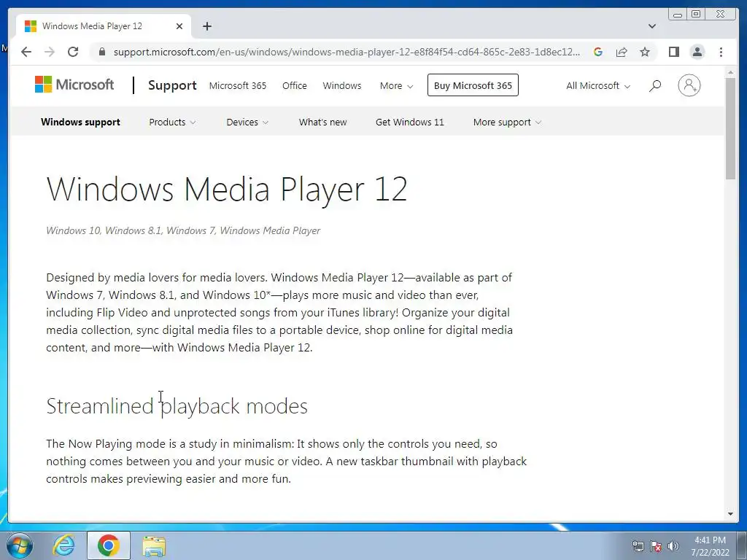747x560 pixels.
Task: Click the Microsoft logo
Action: [74, 85]
